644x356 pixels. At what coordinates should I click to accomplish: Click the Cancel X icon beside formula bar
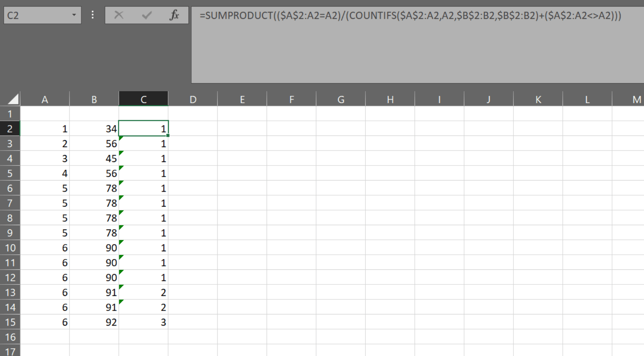119,15
